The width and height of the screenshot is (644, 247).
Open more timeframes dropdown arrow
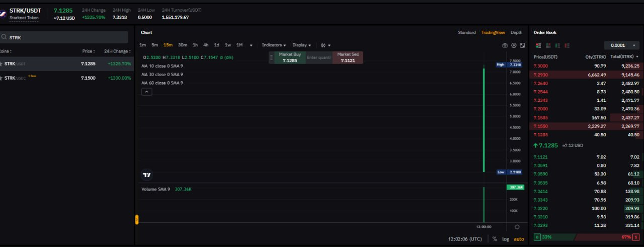(x=251, y=45)
